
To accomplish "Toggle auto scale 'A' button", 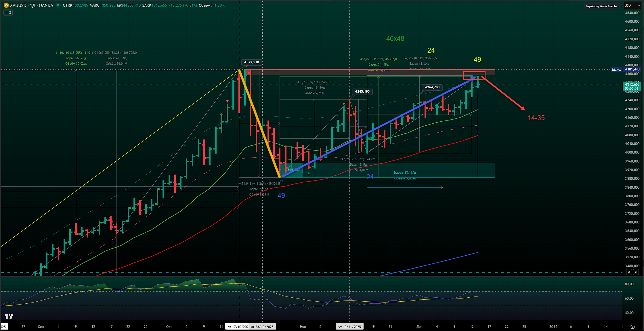I will click(x=629, y=272).
